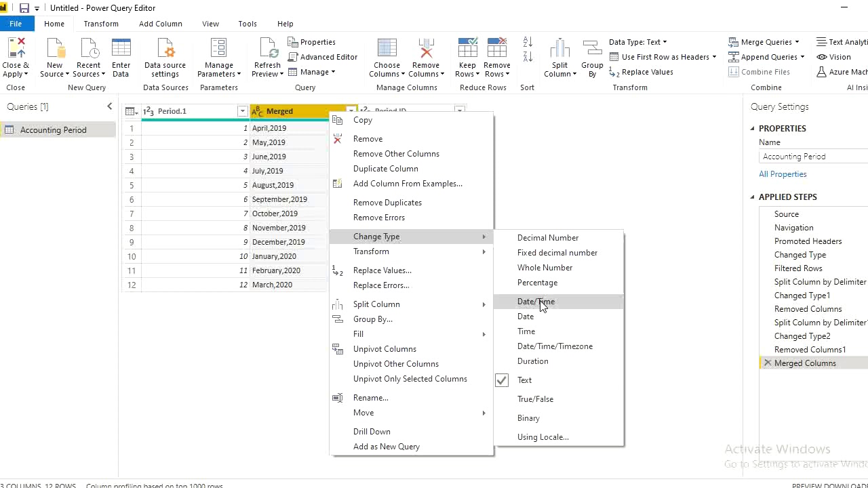The width and height of the screenshot is (868, 488).
Task: Switch to the Add Column tab
Action: pos(161,24)
